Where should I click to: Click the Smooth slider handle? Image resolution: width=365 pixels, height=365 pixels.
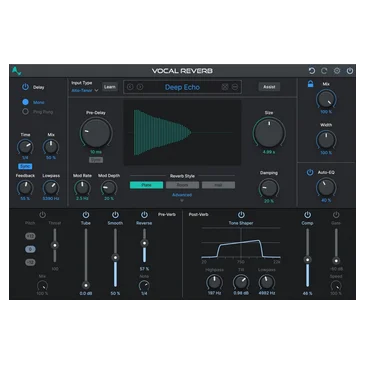tap(115, 257)
